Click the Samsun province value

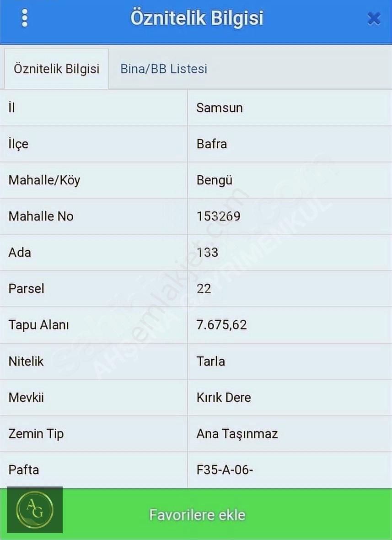point(220,108)
